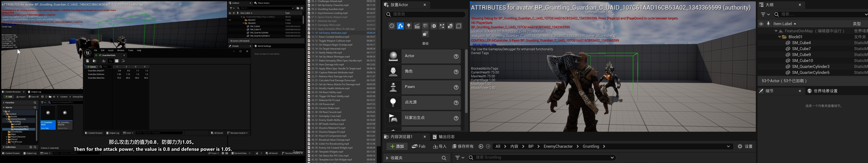Open the Tools menu in the CT_GuardianStats window
The height and width of the screenshot is (163, 868).
130,51
